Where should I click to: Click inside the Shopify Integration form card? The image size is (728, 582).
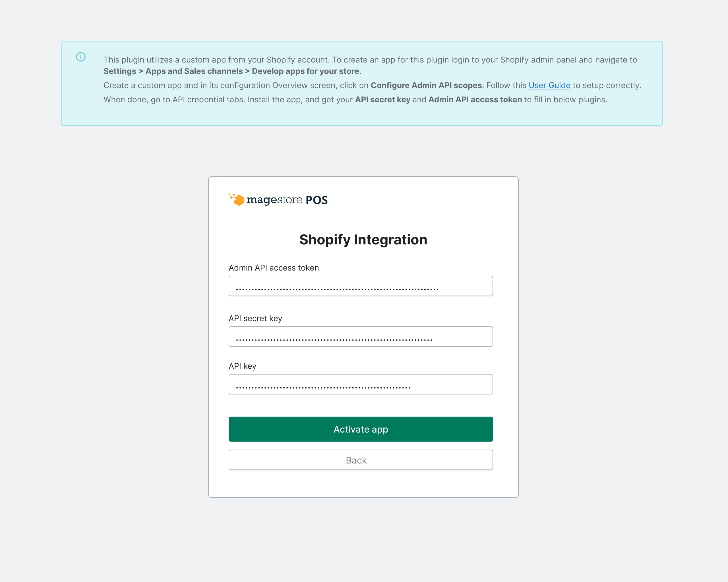(363, 486)
